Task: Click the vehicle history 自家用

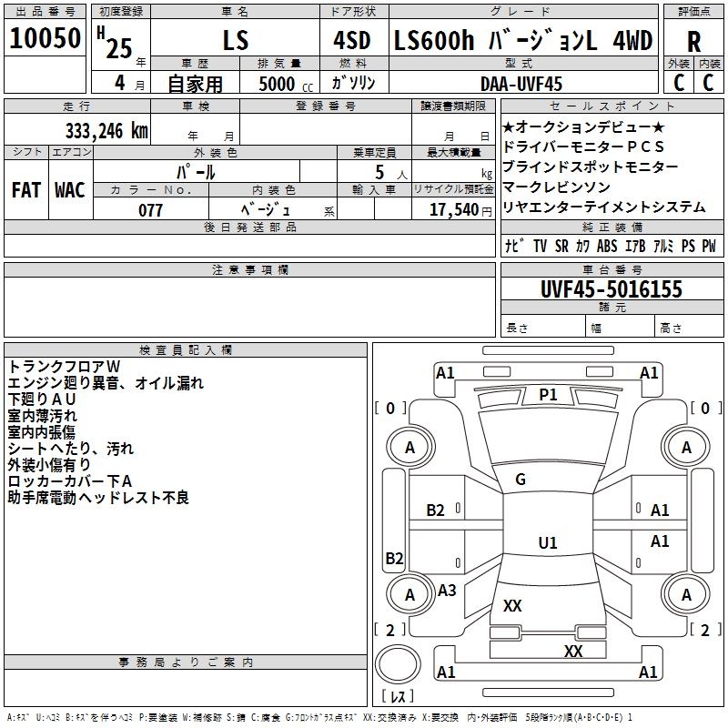Action: click(x=195, y=84)
